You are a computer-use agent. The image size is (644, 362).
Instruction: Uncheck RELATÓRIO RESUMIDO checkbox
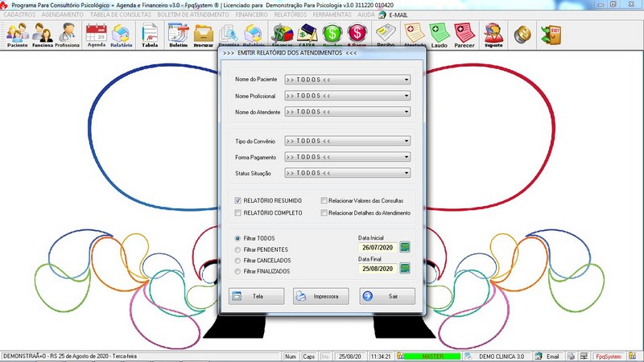click(x=237, y=200)
